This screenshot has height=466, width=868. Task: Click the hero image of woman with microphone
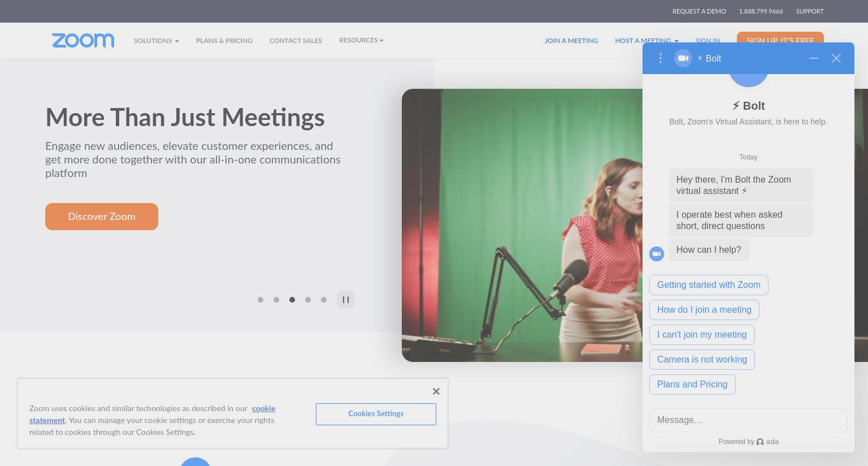(522, 225)
